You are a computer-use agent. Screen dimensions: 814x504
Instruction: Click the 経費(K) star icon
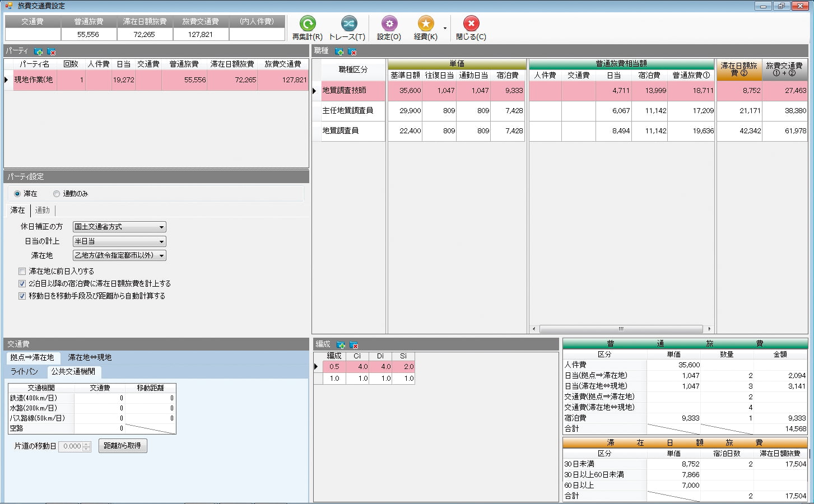425,24
